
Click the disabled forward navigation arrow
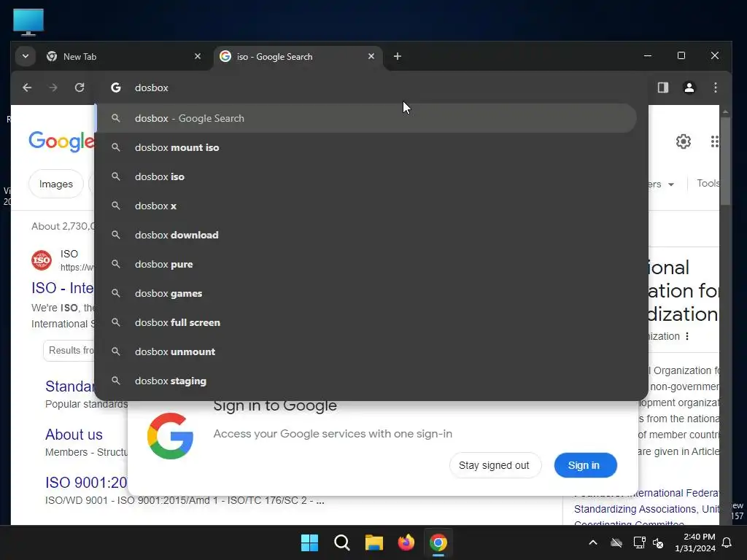click(x=53, y=87)
